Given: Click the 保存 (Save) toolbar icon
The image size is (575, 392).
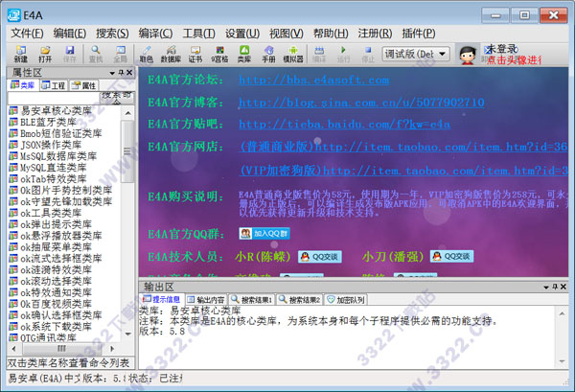Looking at the screenshot, I should [70, 54].
